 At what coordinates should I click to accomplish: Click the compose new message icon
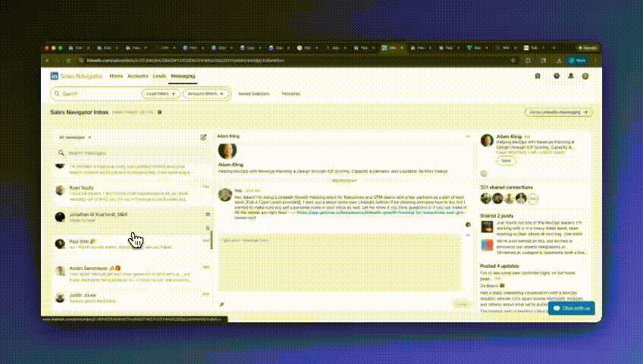(203, 137)
